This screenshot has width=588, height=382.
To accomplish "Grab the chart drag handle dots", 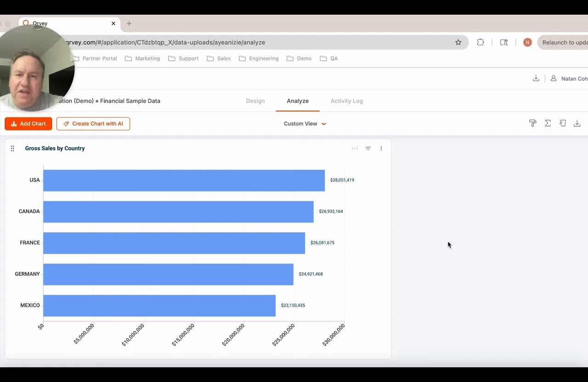I will pyautogui.click(x=12, y=148).
